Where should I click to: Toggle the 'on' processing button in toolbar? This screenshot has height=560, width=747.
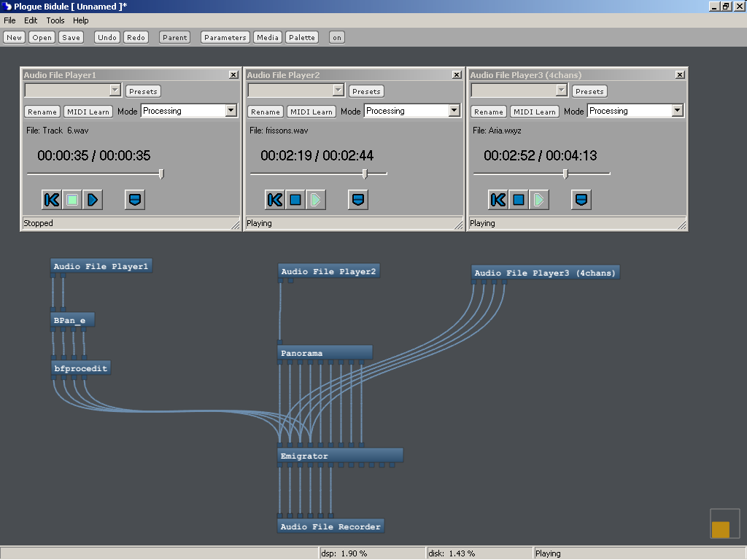(337, 38)
